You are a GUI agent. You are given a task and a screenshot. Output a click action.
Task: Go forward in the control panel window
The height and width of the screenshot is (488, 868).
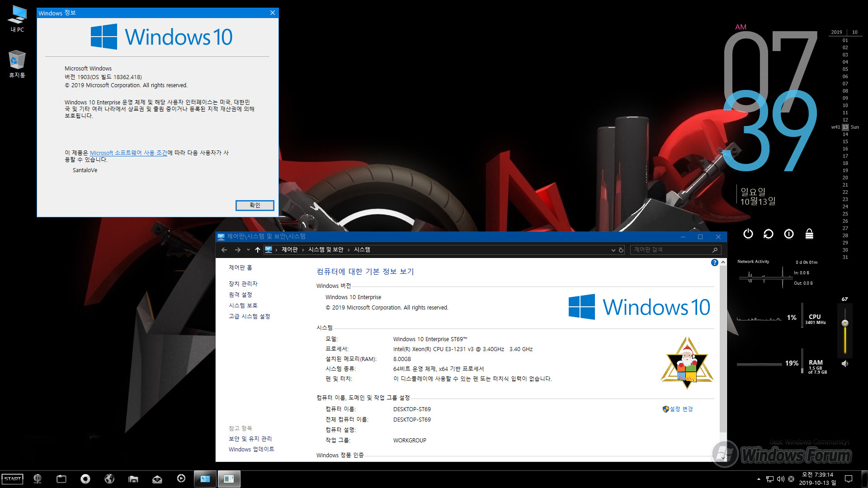pyautogui.click(x=237, y=249)
